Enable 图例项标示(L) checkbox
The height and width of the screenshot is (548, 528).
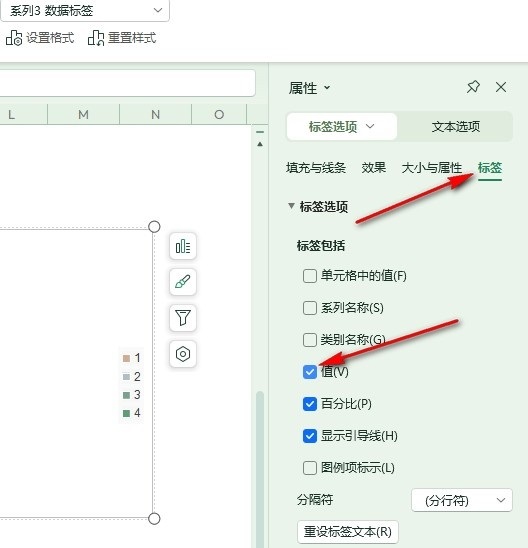tap(310, 468)
